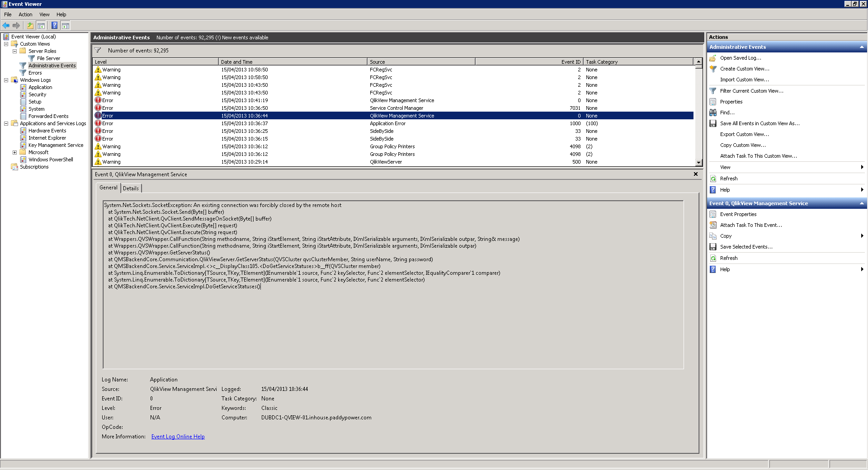Image resolution: width=868 pixels, height=470 pixels.
Task: Sort by the Level column header
Action: click(x=156, y=62)
